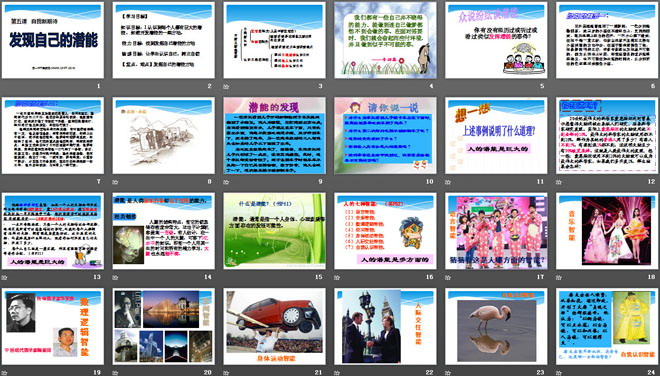Select slide 4 with the horse illustration

tap(385, 40)
